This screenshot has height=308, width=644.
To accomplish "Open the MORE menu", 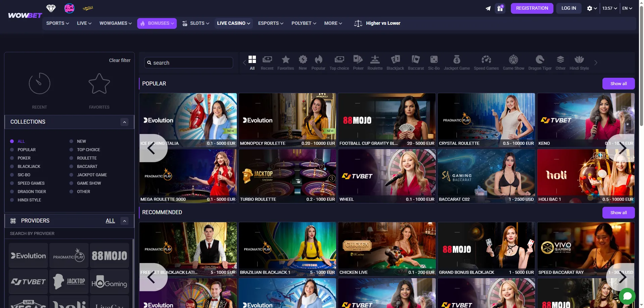I will (x=333, y=23).
